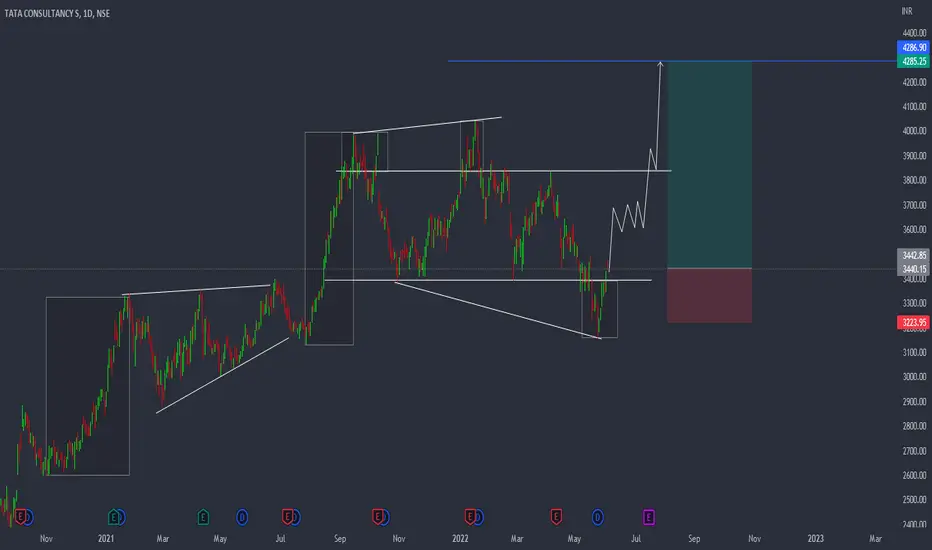Click the grey 3440.15 price label
Screen dimensions: 932x550
[914, 269]
